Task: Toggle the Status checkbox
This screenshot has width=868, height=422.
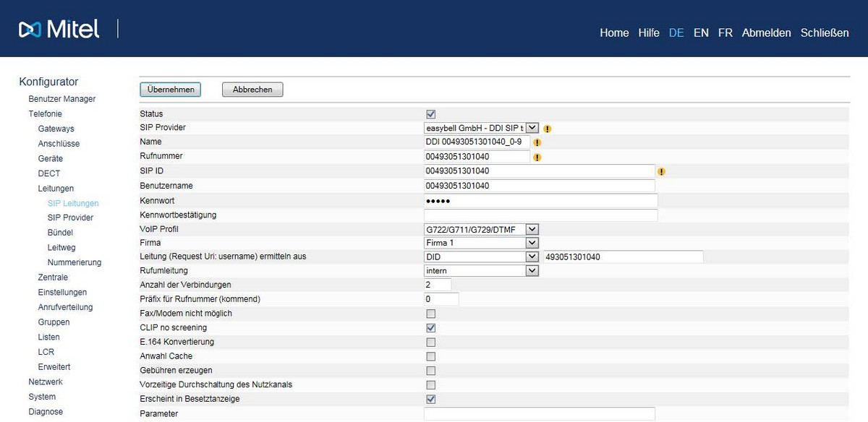Action: pos(431,114)
